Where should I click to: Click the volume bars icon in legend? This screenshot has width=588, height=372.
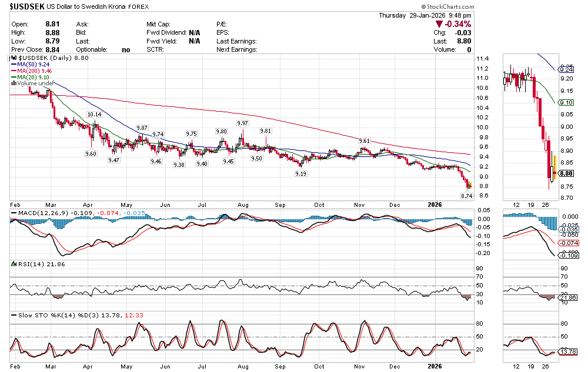13,83
